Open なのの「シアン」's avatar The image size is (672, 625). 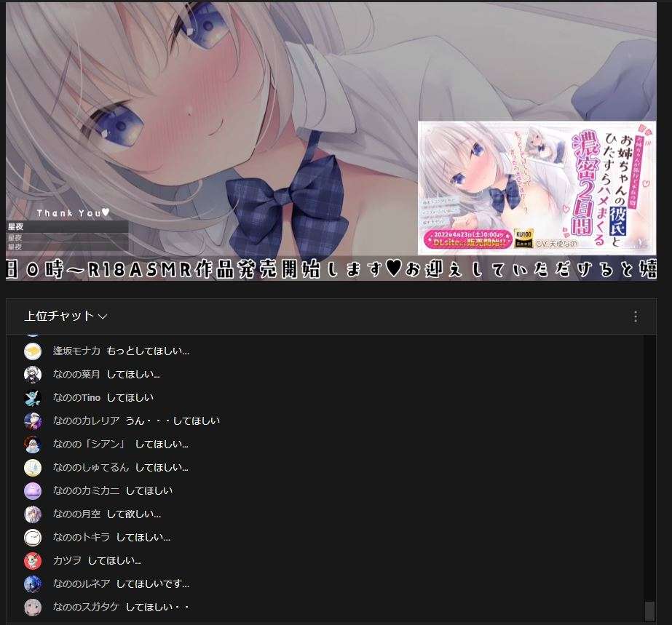click(x=33, y=445)
